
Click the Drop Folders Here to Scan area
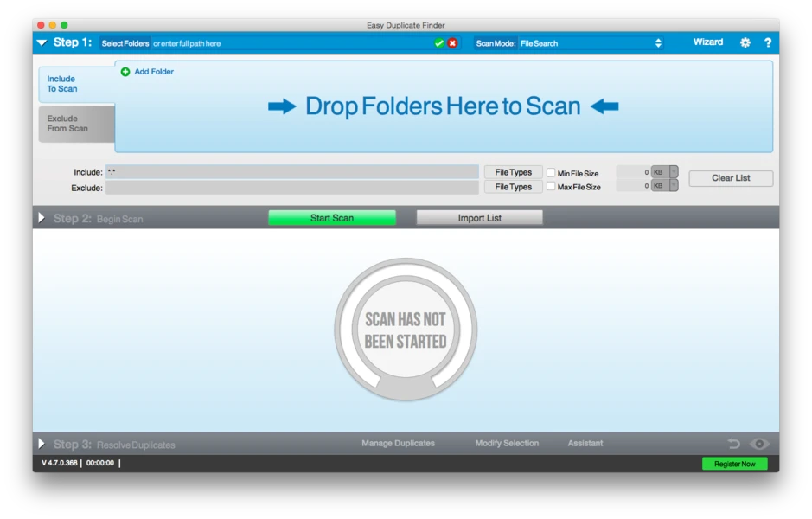point(444,106)
